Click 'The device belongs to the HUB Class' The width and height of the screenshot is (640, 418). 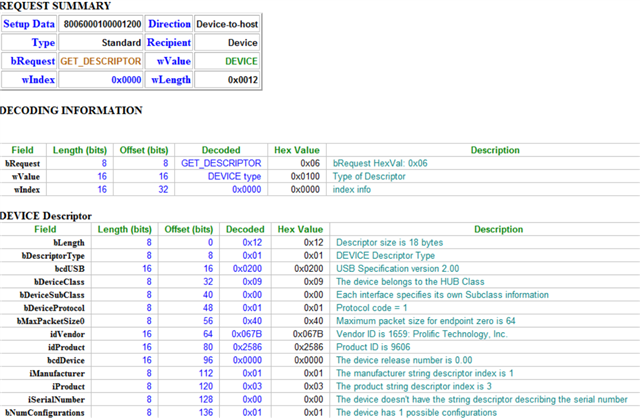(410, 282)
